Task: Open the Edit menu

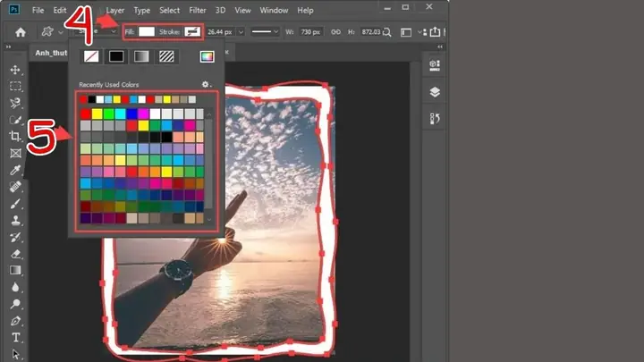Action: 60,10
